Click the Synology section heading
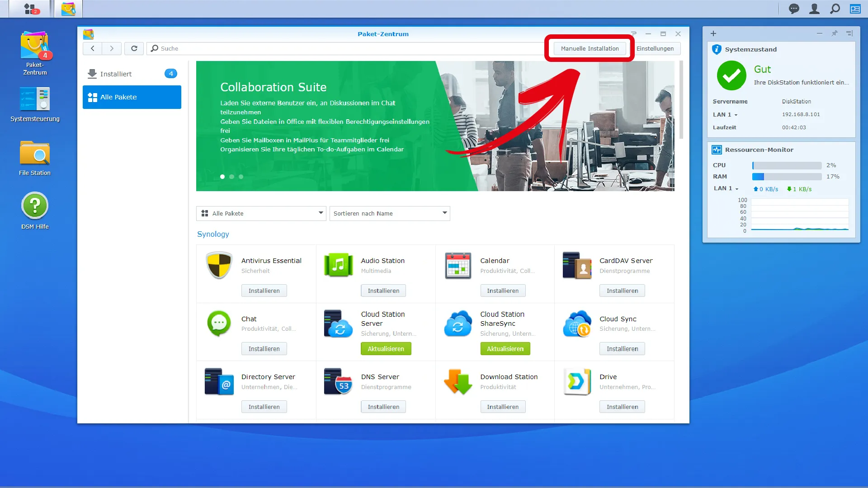The height and width of the screenshot is (488, 868). [213, 234]
